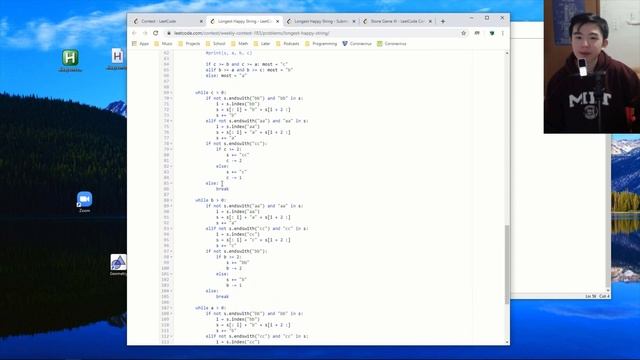The width and height of the screenshot is (640, 360).
Task: Open the School bookmarks folder
Action: coord(216,44)
